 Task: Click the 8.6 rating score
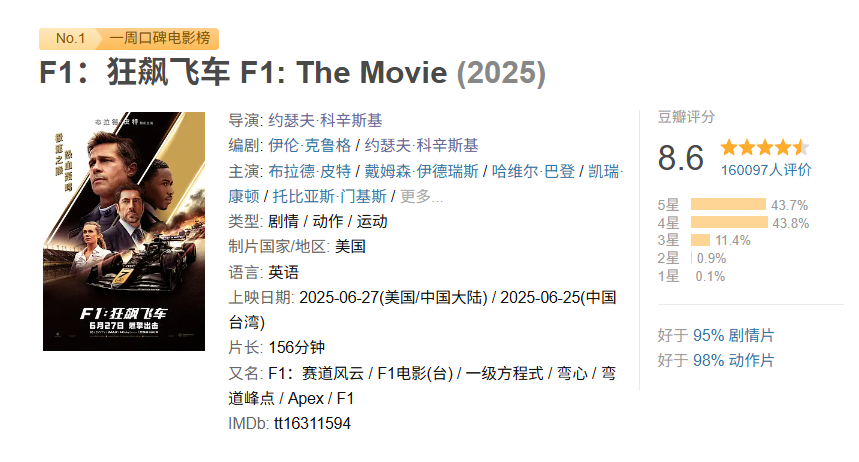[680, 158]
